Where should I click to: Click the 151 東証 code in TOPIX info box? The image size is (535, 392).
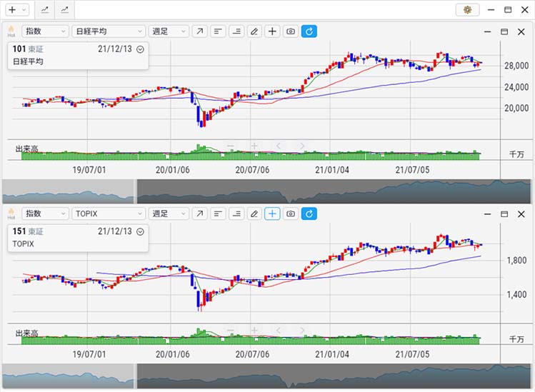28,231
